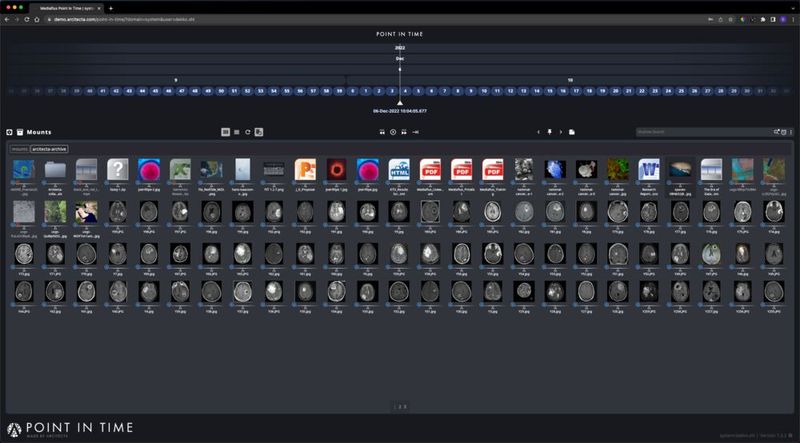Image resolution: width=800 pixels, height=443 pixels.
Task: Click the rewind timeline control
Action: pos(382,132)
